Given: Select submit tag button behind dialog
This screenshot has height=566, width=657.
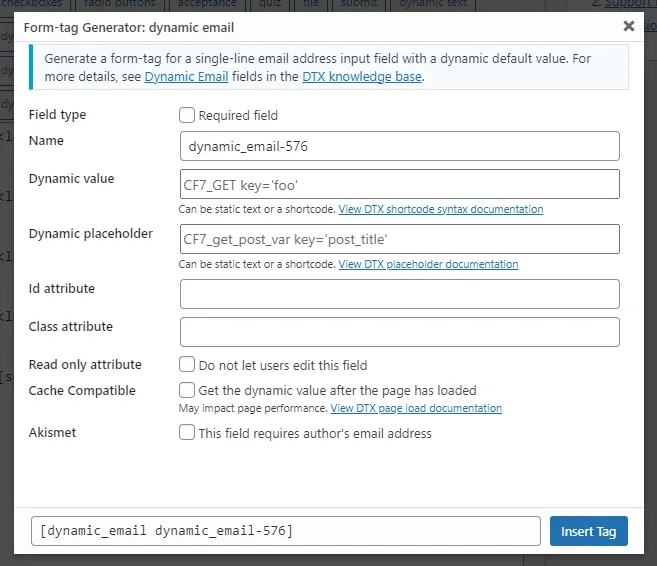Looking at the screenshot, I should point(359,5).
